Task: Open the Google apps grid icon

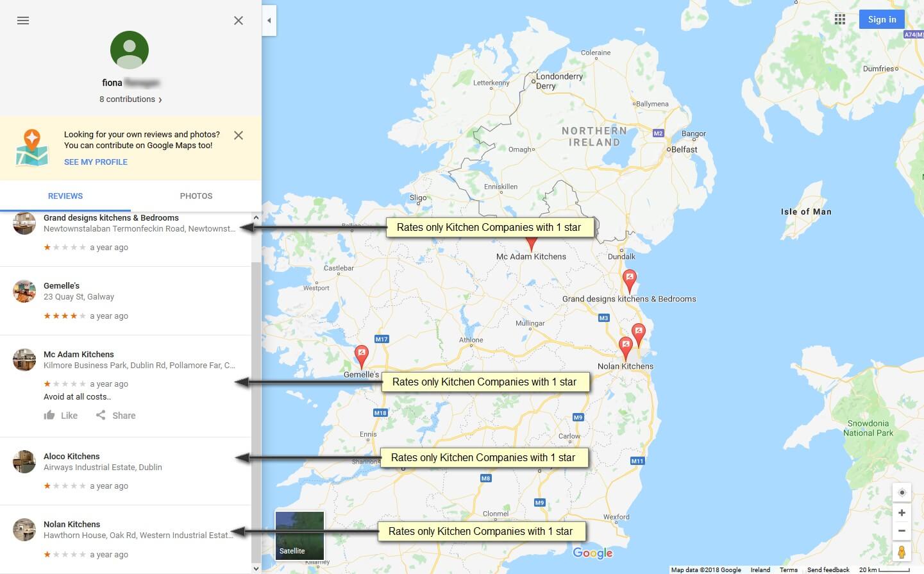Action: (840, 19)
